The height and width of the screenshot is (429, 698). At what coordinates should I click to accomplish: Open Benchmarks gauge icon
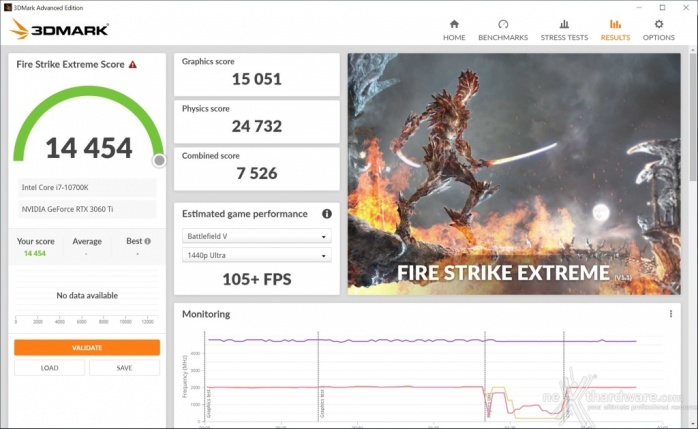tap(503, 24)
